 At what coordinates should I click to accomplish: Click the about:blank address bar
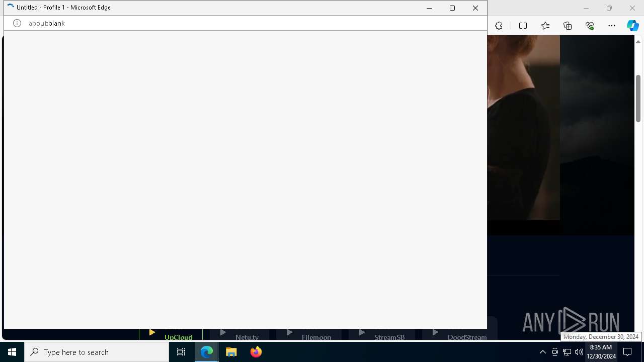point(246,23)
